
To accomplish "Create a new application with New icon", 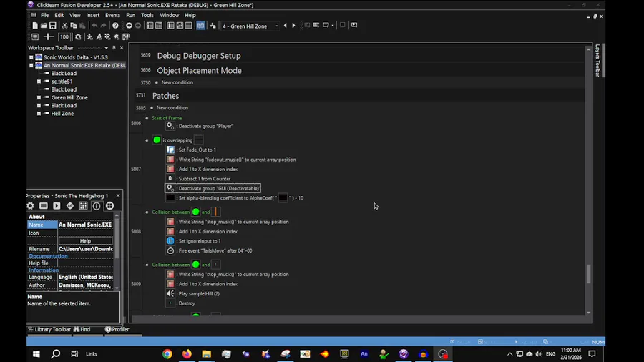I will (x=35, y=26).
